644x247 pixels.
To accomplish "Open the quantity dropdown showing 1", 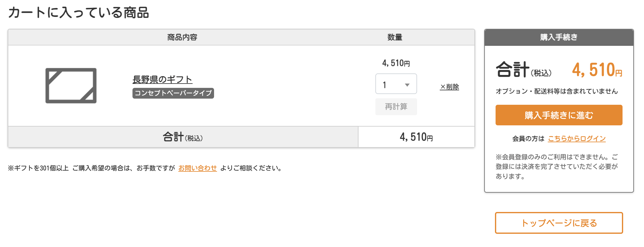I will click(396, 84).
